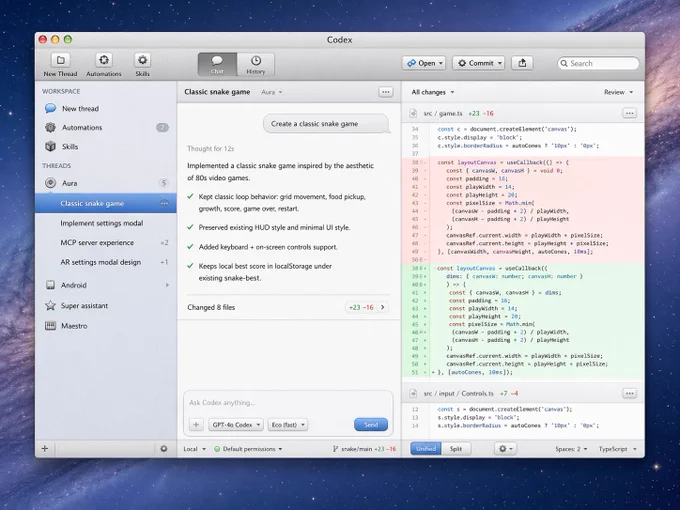Image resolution: width=680 pixels, height=510 pixels.
Task: Open the Open dropdown button
Action: pyautogui.click(x=424, y=63)
